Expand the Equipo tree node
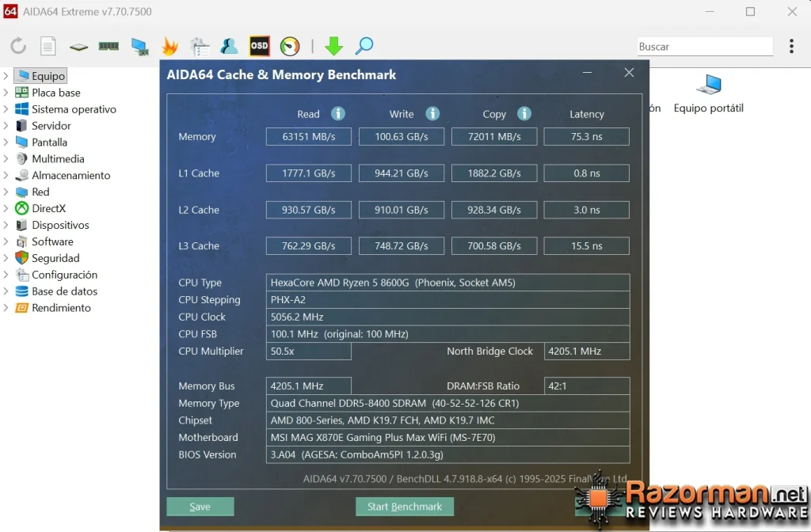 pyautogui.click(x=6, y=76)
